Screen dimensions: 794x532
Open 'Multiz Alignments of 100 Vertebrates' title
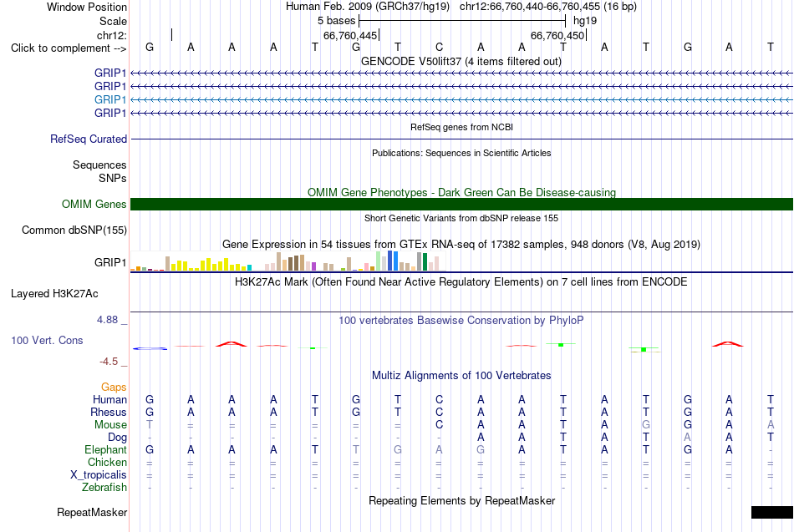click(461, 376)
